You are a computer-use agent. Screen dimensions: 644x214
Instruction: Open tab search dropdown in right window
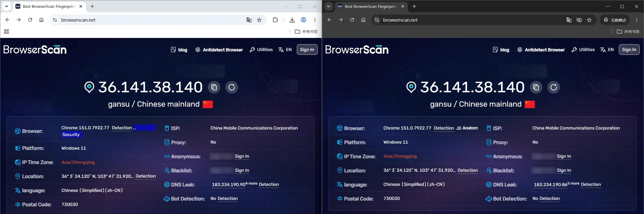[329, 6]
